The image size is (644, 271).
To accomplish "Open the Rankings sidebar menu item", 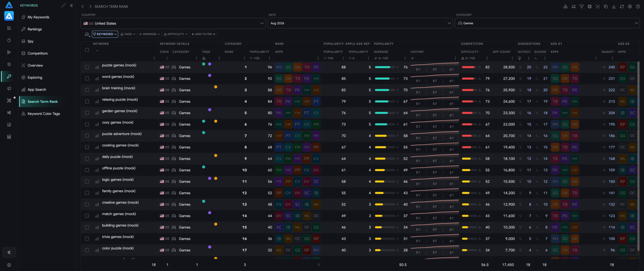I will click(34, 29).
